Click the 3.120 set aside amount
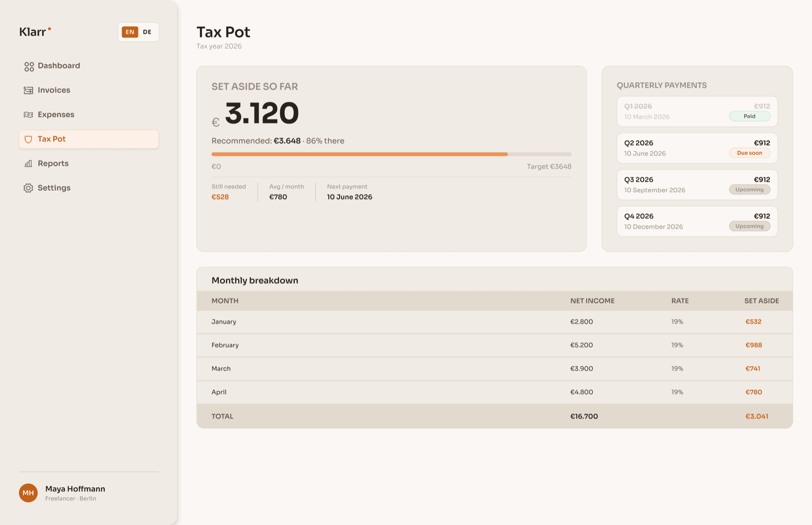Viewport: 812px width, 525px height. tap(262, 113)
